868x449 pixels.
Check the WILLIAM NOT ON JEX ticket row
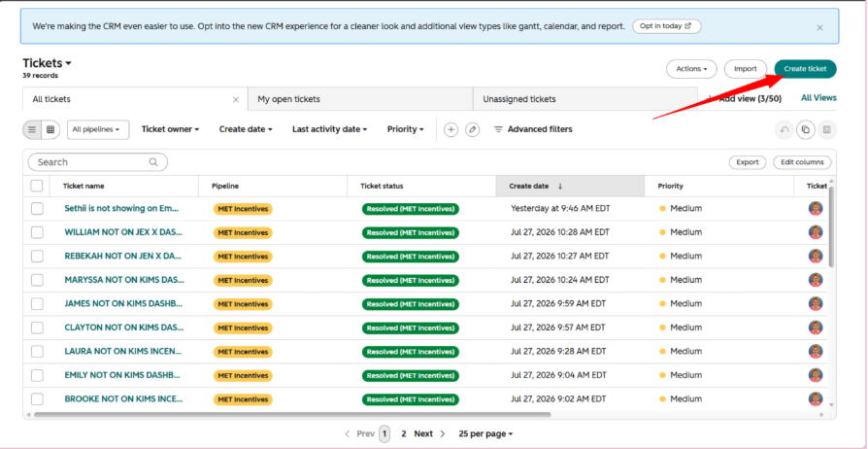(37, 232)
